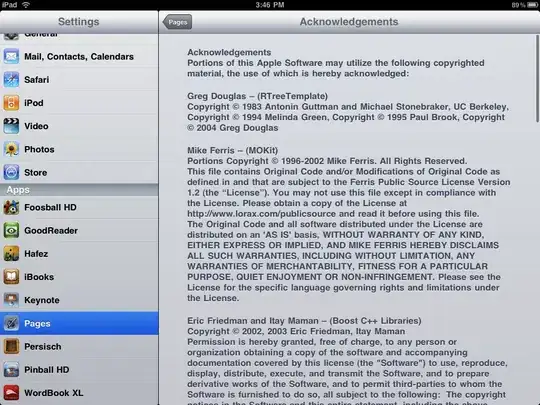Viewport: 540px width, 405px height.
Task: Tap the Pinball HD app icon
Action: [x=11, y=370]
